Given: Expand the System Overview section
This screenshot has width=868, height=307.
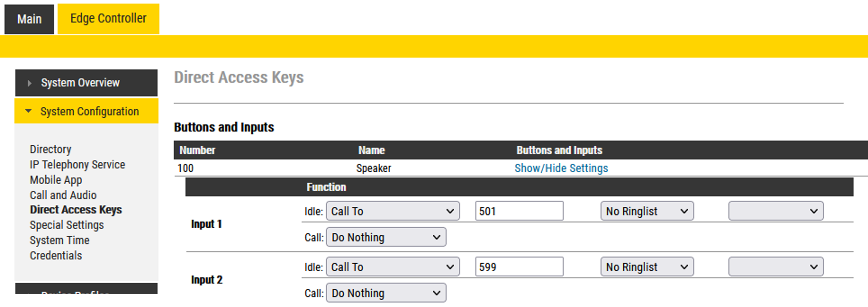Looking at the screenshot, I should [x=80, y=83].
